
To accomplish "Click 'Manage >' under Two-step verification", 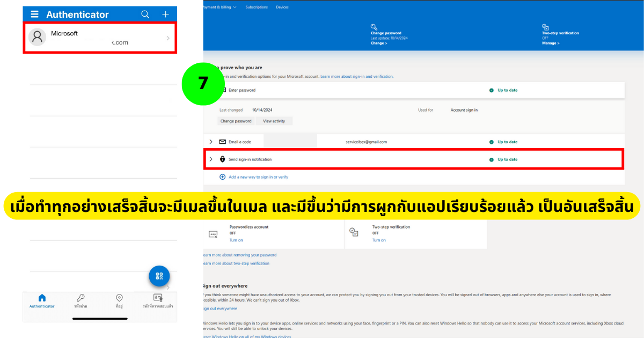I will (x=551, y=43).
